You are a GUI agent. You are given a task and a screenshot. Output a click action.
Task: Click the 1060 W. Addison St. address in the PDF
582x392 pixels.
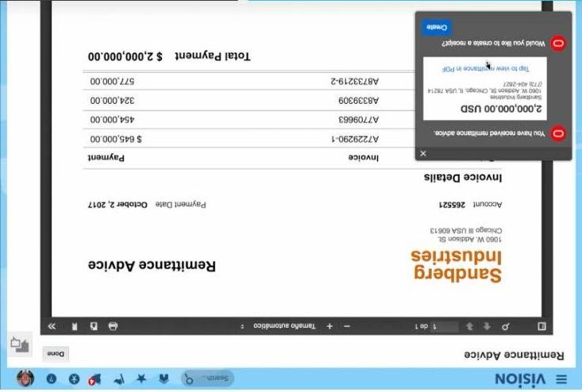470,239
